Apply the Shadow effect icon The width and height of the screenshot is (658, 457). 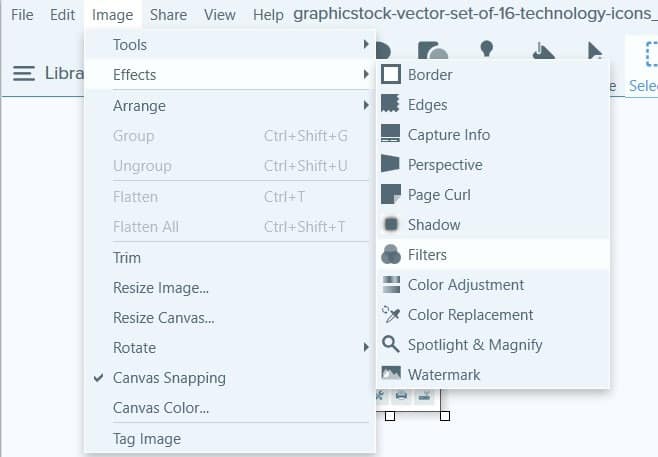pyautogui.click(x=391, y=225)
